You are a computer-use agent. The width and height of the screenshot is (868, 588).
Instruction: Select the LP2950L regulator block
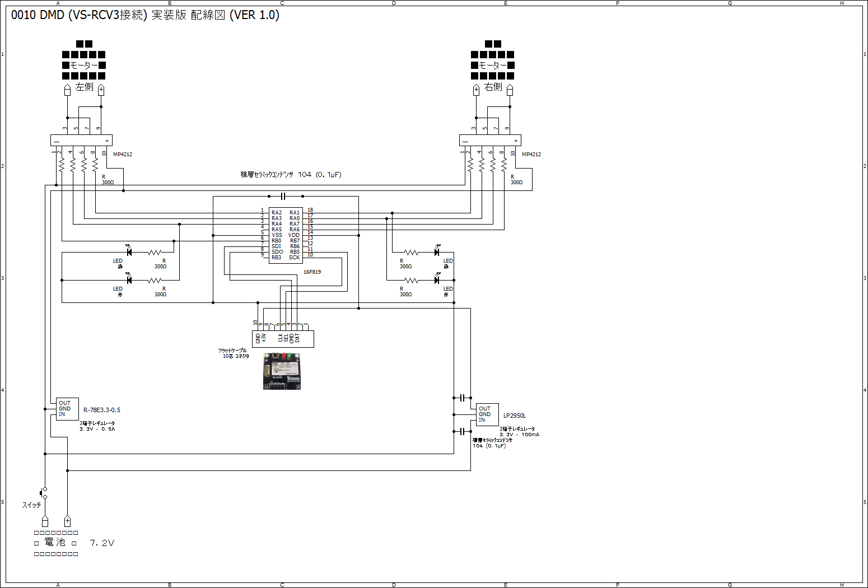(487, 414)
